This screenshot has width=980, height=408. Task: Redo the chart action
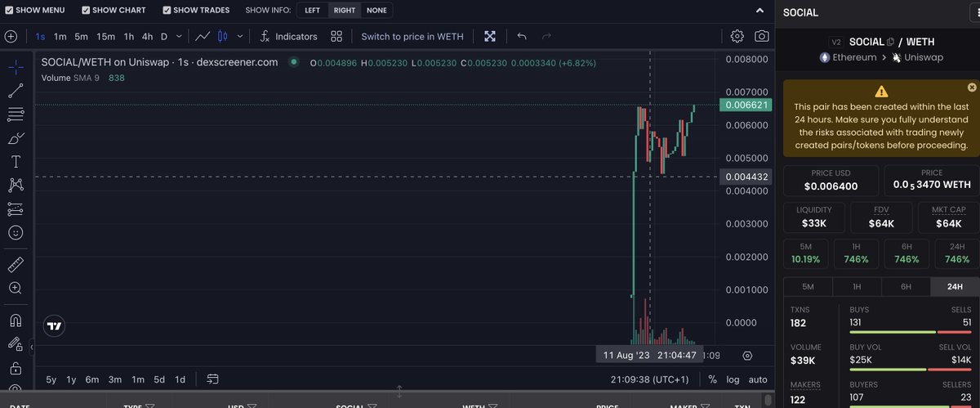coord(547,37)
